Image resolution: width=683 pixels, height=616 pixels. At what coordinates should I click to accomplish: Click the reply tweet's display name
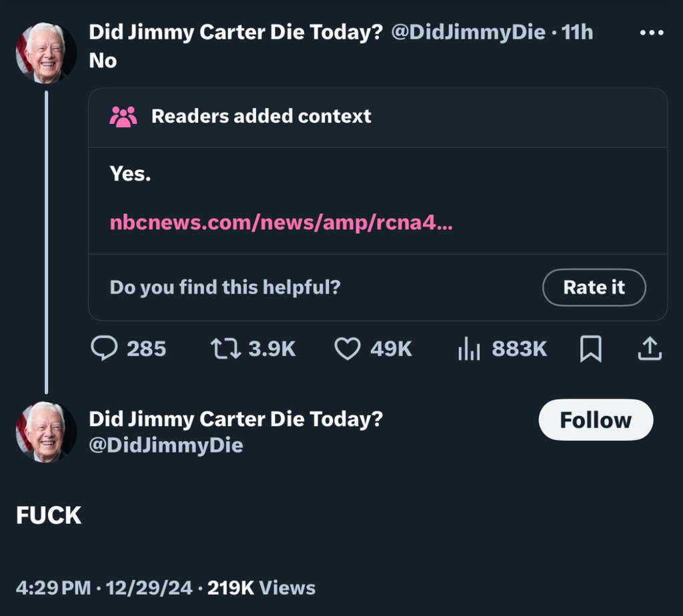(236, 419)
